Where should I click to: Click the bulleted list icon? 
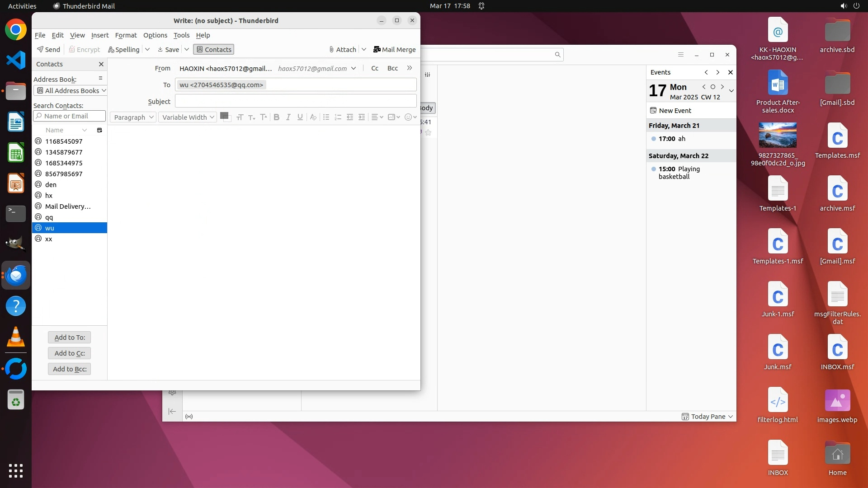pos(326,117)
